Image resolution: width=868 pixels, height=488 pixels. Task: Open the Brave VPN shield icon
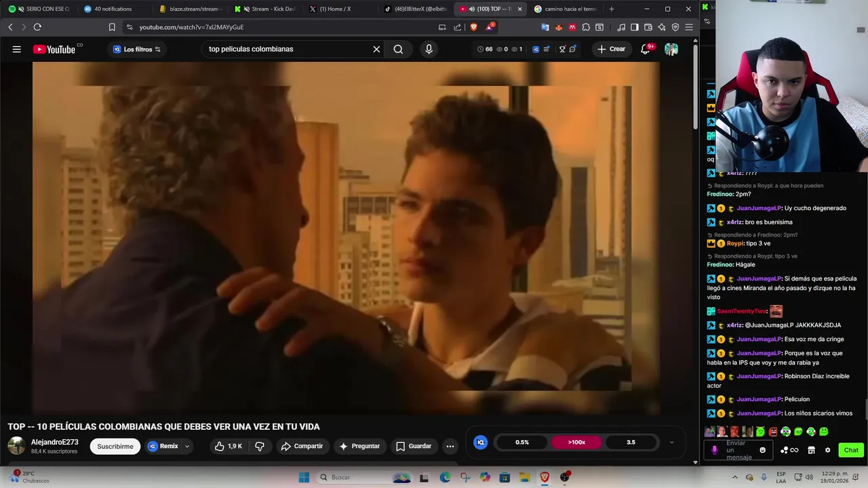(x=675, y=27)
